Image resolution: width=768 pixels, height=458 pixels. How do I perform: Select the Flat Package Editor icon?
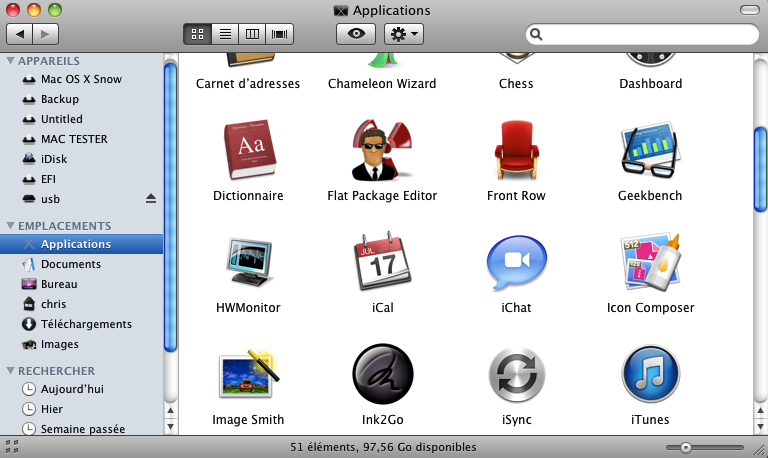coord(382,149)
